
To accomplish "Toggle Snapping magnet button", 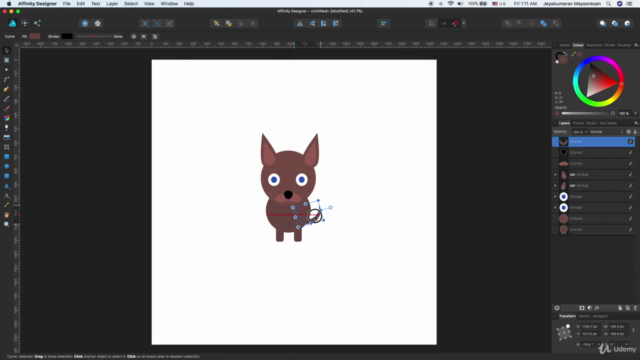I will click(456, 24).
